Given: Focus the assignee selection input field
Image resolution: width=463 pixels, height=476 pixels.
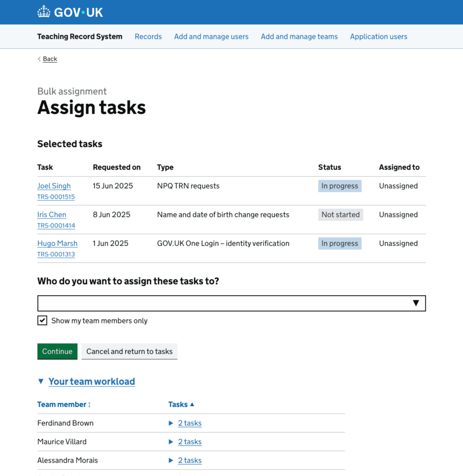Looking at the screenshot, I should click(x=231, y=303).
